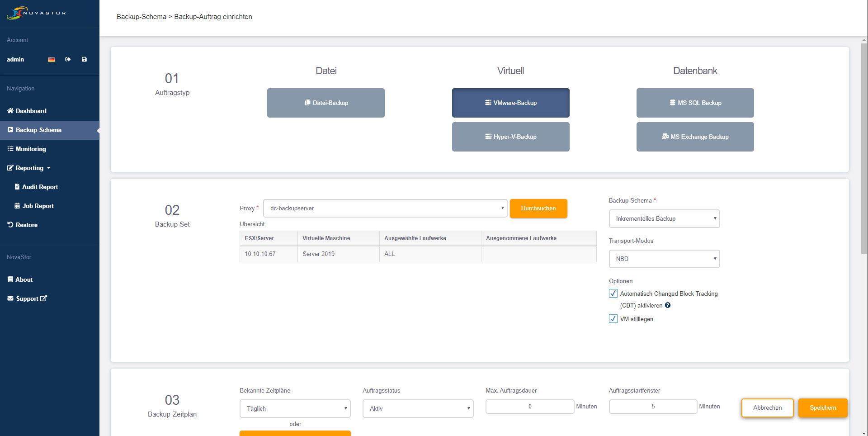This screenshot has height=436, width=868.
Task: Click the Max. Auftragsdauer minutes field
Action: click(529, 407)
